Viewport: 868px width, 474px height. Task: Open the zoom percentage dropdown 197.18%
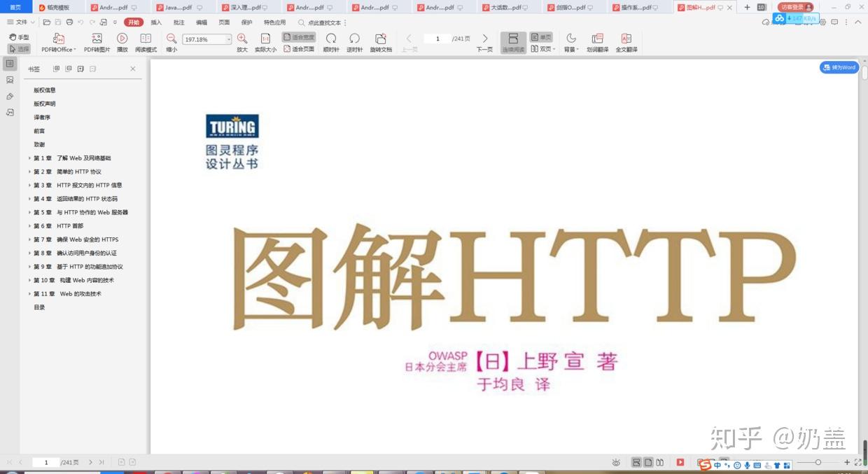point(228,40)
